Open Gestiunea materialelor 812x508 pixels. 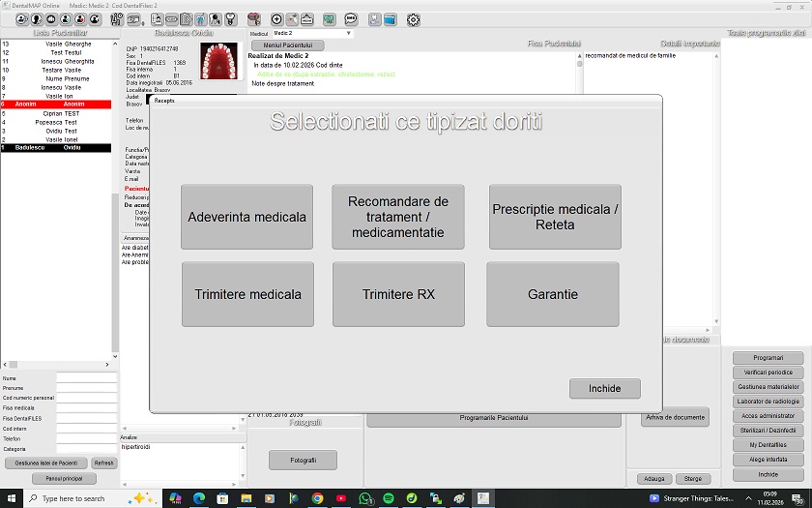pyautogui.click(x=768, y=387)
